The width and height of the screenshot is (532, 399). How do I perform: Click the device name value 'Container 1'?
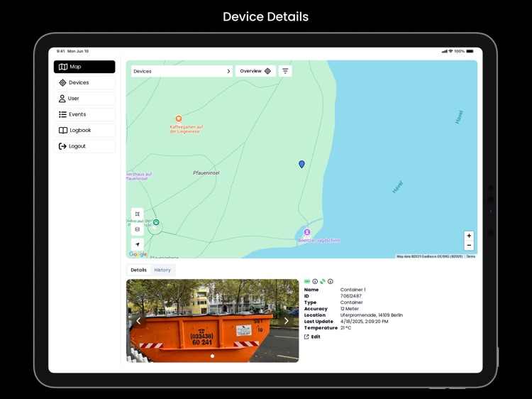tap(353, 290)
